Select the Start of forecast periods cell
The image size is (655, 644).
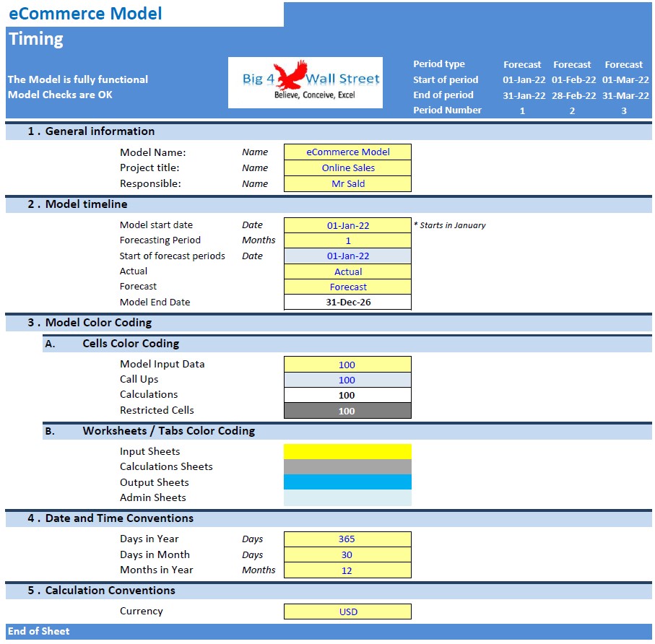[347, 256]
